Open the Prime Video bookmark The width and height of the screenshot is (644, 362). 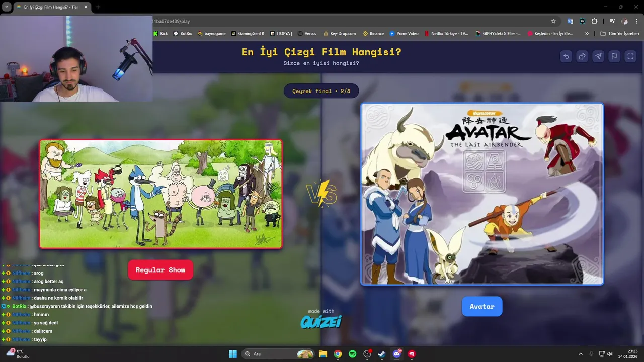(404, 34)
